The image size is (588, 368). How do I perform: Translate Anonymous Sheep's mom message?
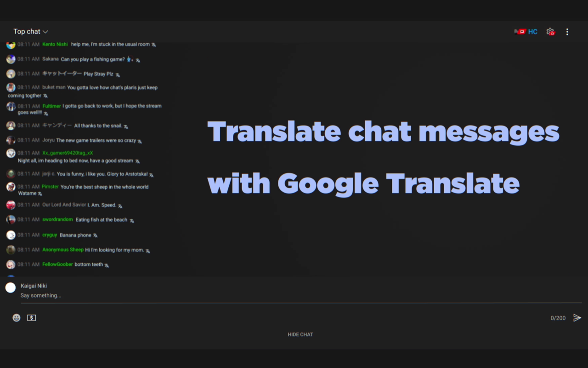[x=147, y=250]
